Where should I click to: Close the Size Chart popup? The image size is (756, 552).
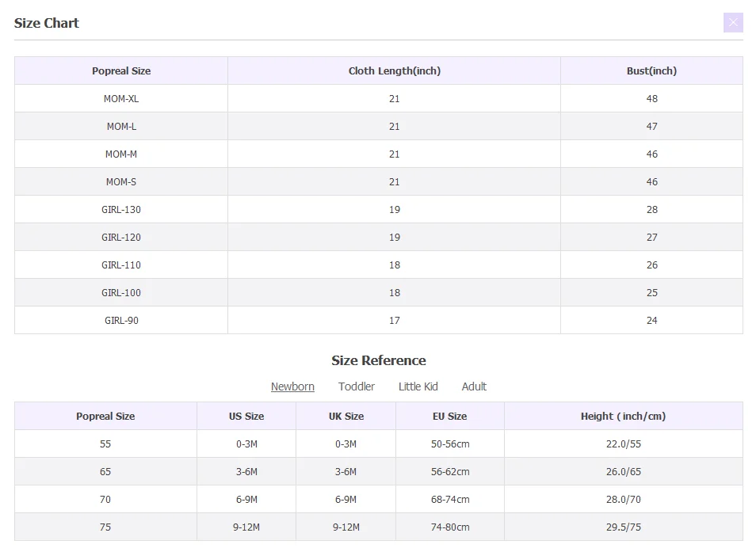(x=733, y=22)
